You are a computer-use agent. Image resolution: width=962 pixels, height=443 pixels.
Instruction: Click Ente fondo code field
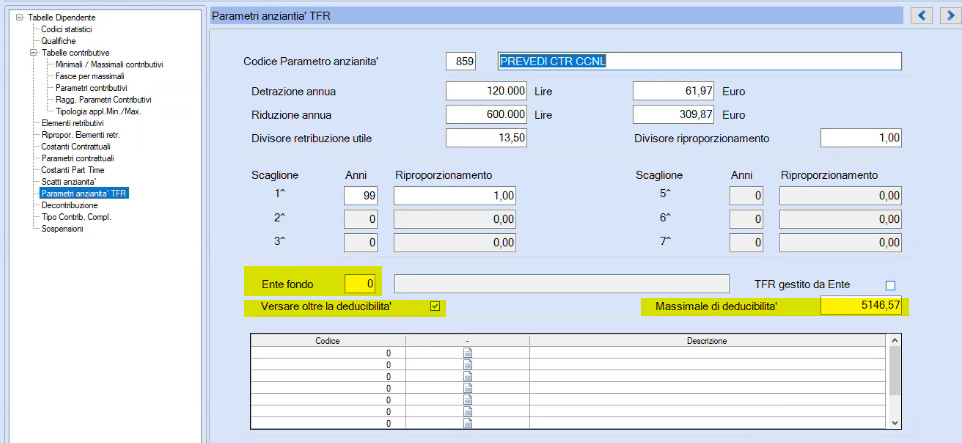[x=361, y=283]
